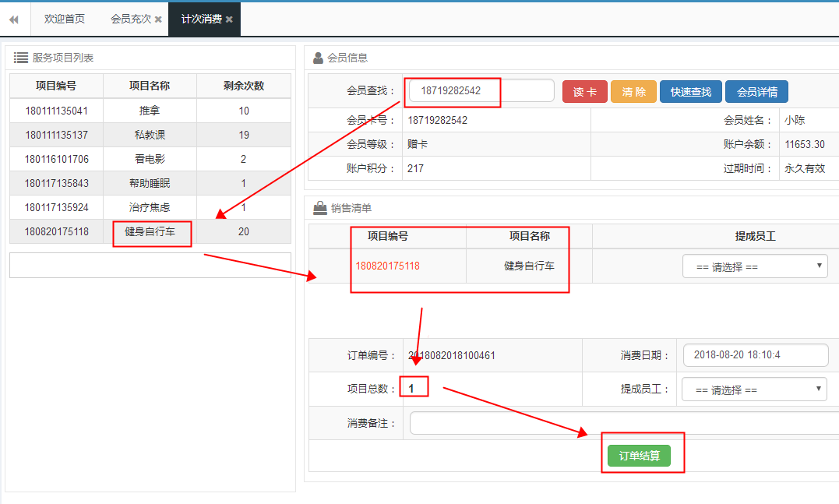
Task: Open the 提成员工 dropdown below consumption date
Action: [753, 389]
